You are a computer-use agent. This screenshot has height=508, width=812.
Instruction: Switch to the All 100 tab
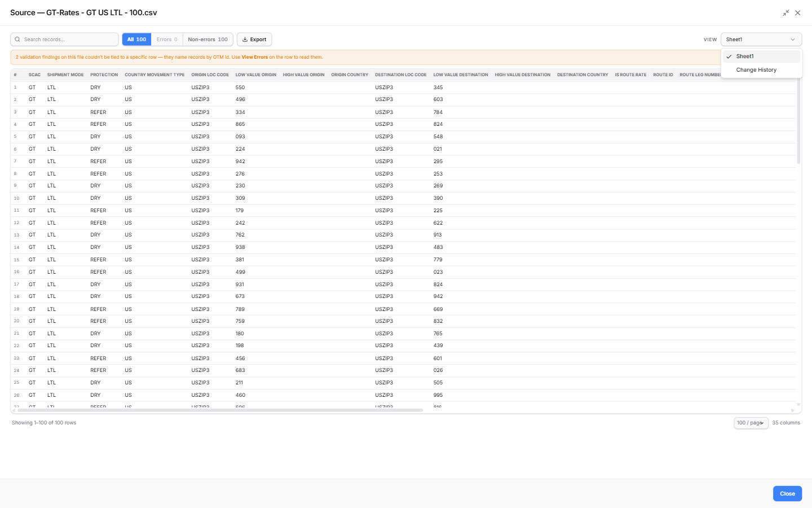tap(136, 40)
